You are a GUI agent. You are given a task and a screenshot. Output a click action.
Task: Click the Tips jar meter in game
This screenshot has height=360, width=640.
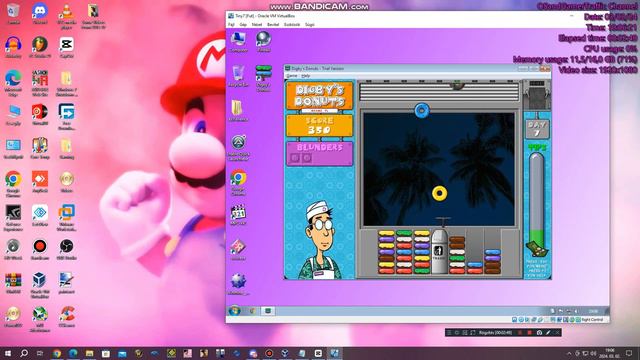tap(537, 204)
